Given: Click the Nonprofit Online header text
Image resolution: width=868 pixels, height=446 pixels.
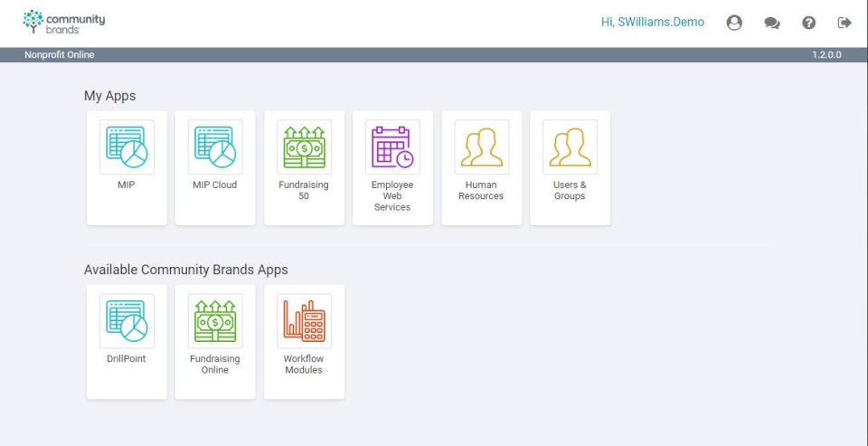Looking at the screenshot, I should pyautogui.click(x=60, y=55).
